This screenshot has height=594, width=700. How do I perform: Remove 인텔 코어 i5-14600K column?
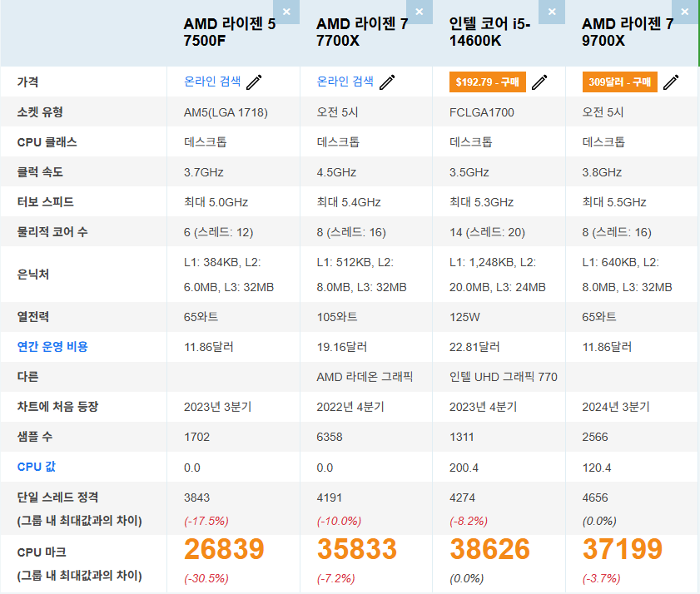[x=552, y=12]
